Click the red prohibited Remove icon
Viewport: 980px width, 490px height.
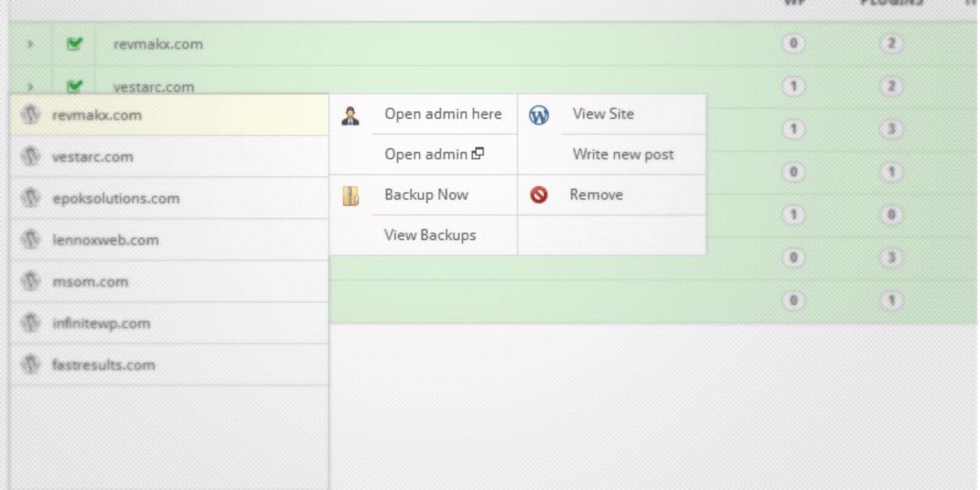[x=538, y=195]
